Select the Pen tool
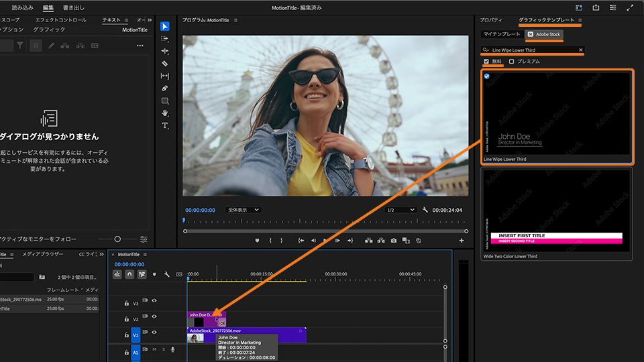 coord(165,88)
